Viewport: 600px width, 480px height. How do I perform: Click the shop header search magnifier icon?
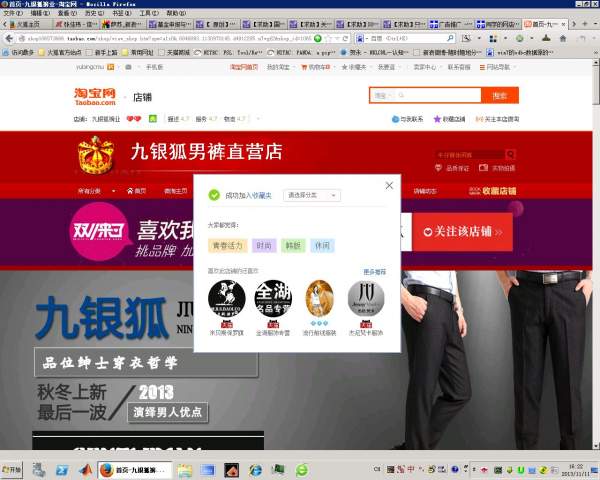[510, 155]
